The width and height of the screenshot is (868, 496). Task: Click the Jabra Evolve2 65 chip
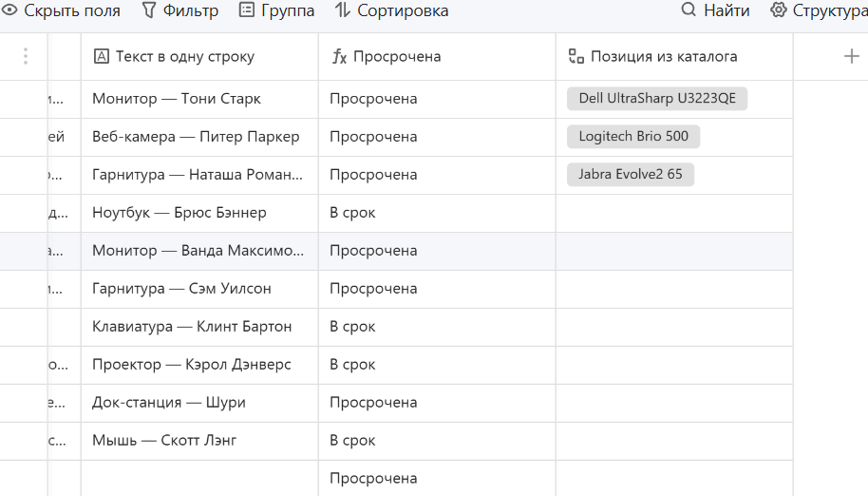pyautogui.click(x=630, y=175)
